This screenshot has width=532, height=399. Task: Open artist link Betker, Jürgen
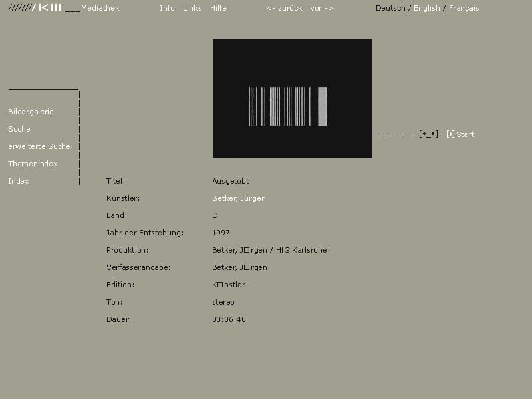tap(239, 198)
